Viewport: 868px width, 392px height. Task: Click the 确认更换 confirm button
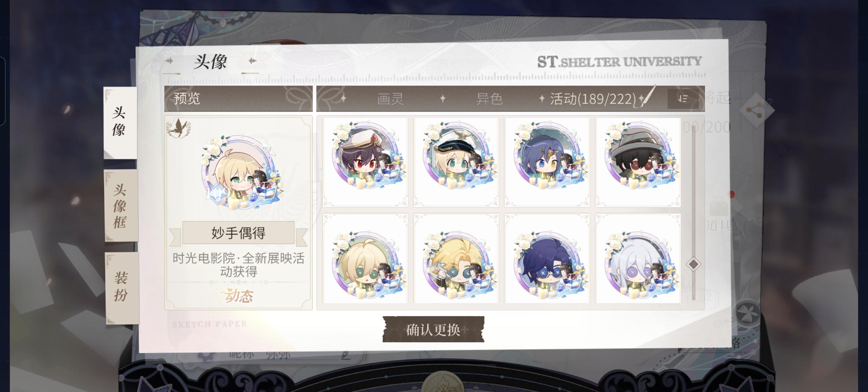[x=433, y=329]
